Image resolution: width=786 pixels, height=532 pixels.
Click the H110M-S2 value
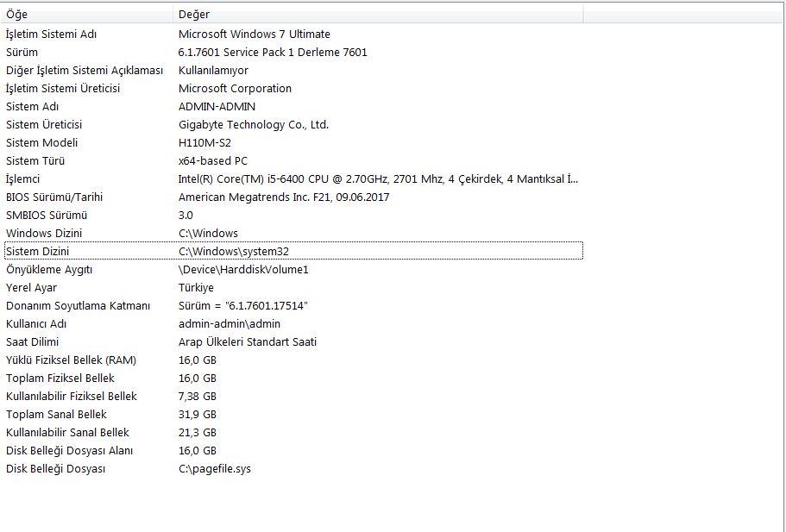[x=204, y=143]
